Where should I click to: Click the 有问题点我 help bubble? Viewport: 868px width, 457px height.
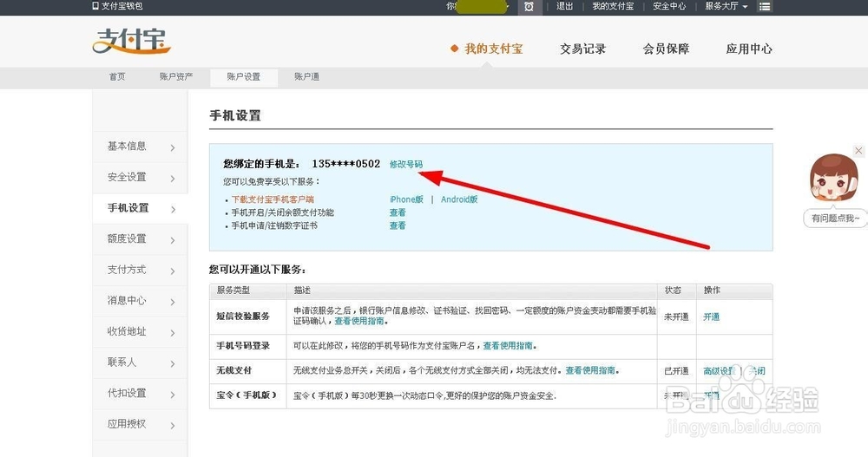pos(835,219)
